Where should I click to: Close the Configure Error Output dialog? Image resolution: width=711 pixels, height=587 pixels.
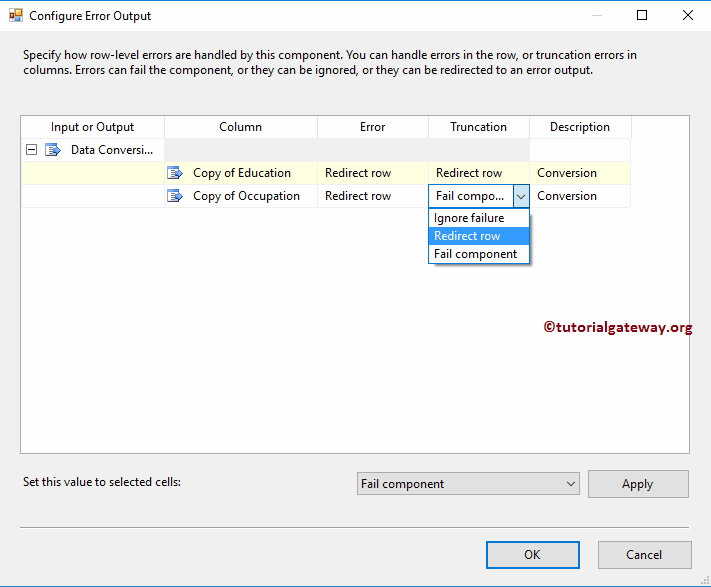687,16
